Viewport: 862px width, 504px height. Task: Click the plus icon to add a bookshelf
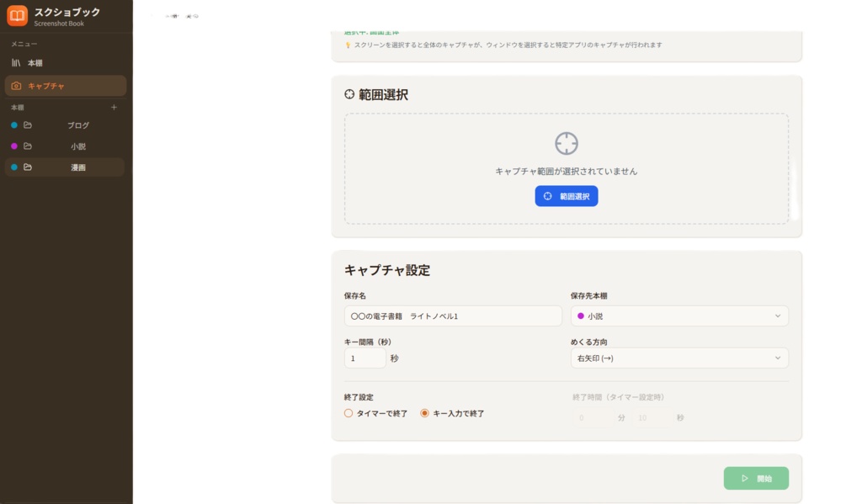pyautogui.click(x=114, y=107)
